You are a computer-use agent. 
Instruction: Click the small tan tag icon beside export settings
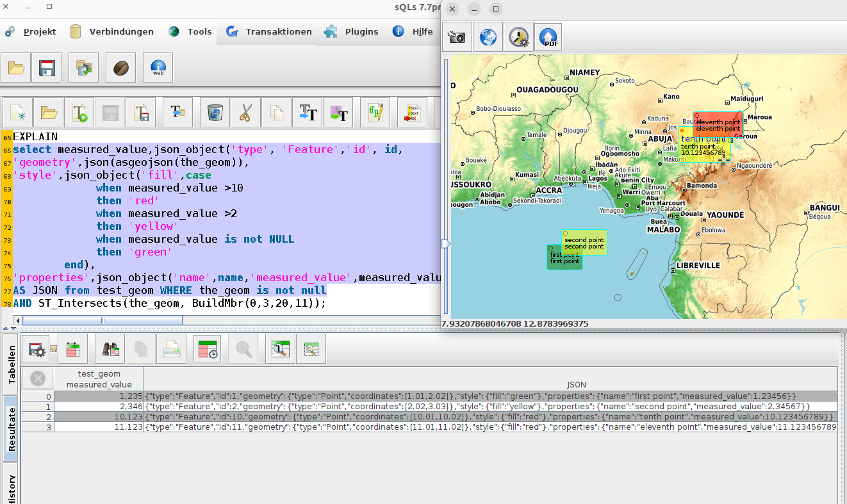click(x=54, y=350)
